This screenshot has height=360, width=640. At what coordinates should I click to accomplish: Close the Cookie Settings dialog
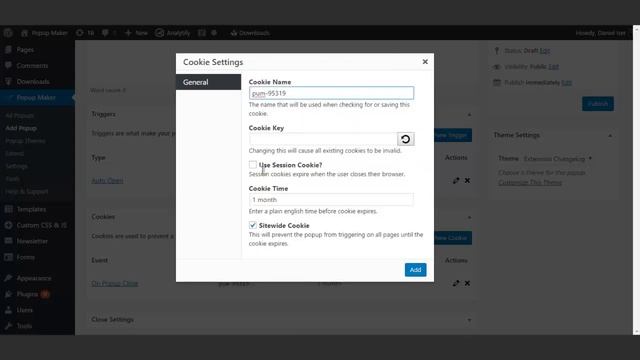click(x=425, y=62)
